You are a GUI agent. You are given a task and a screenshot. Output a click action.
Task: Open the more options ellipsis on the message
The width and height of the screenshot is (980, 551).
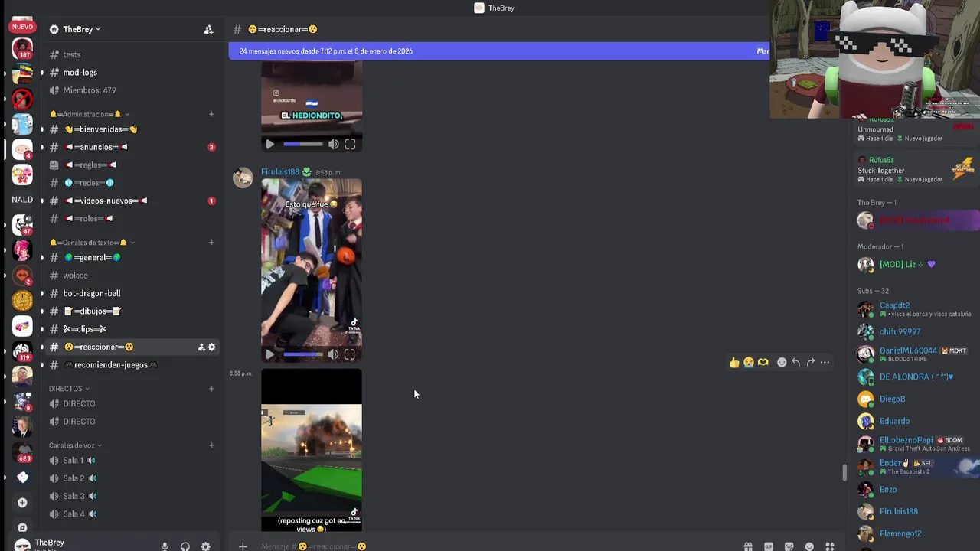[825, 362]
